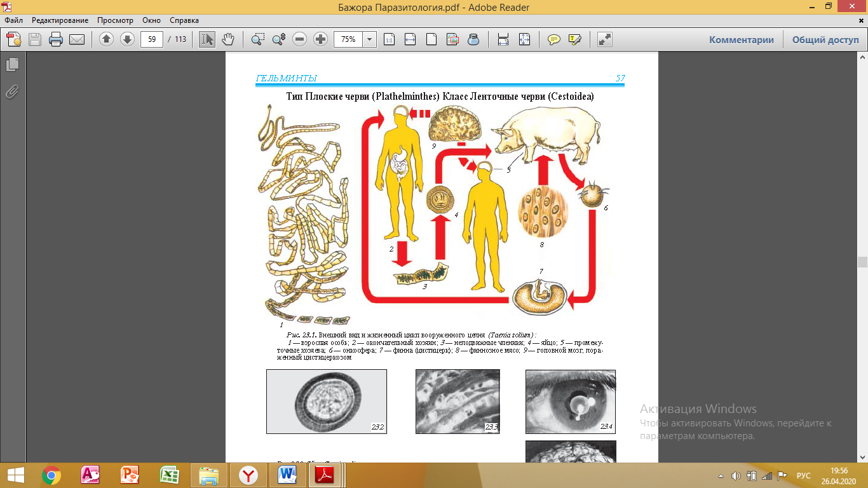
Task: Open the zoom level dropdown arrow
Action: pyautogui.click(x=370, y=39)
